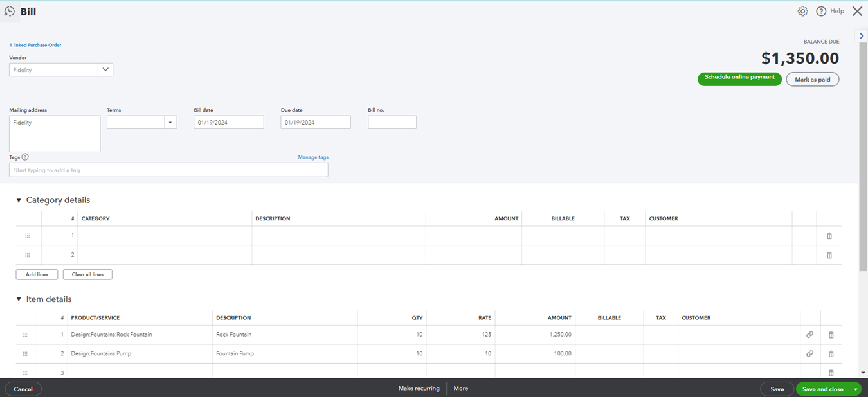Click Mark as paid button
The image size is (868, 397).
point(813,79)
